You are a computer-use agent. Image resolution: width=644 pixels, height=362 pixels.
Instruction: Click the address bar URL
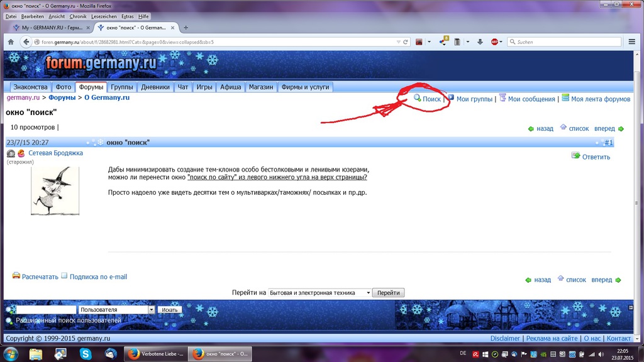(127, 42)
